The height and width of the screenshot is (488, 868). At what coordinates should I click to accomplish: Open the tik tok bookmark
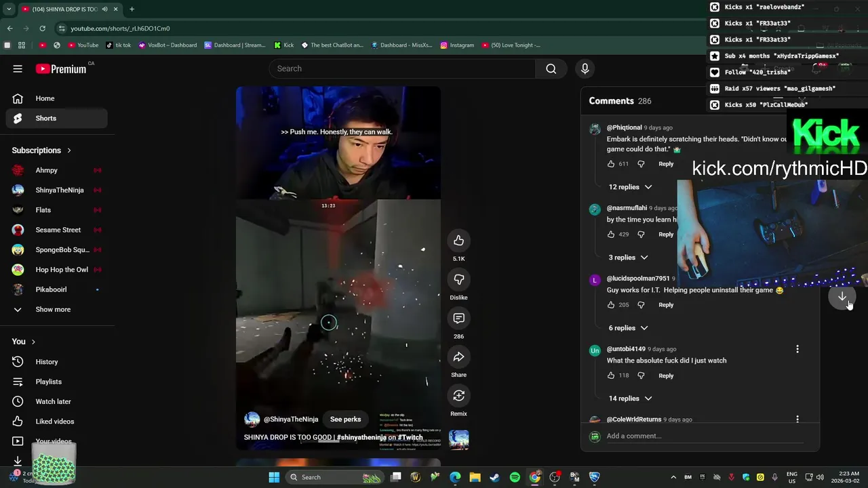118,45
